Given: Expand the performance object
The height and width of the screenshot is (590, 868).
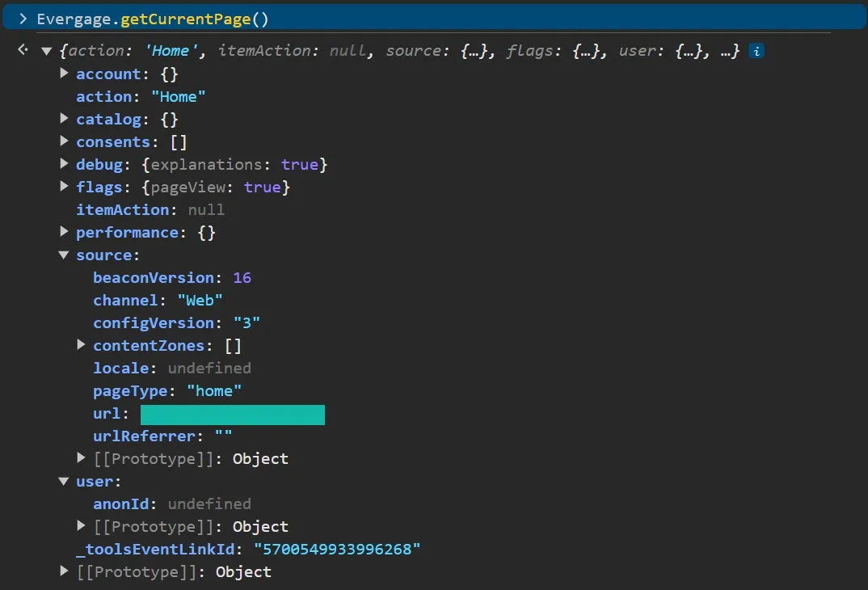Looking at the screenshot, I should [65, 232].
